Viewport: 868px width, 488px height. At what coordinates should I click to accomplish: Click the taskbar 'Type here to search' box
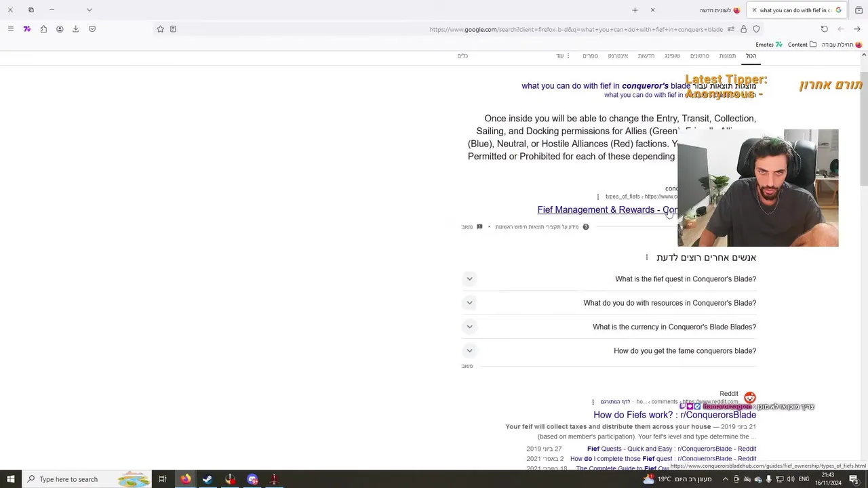(x=86, y=479)
